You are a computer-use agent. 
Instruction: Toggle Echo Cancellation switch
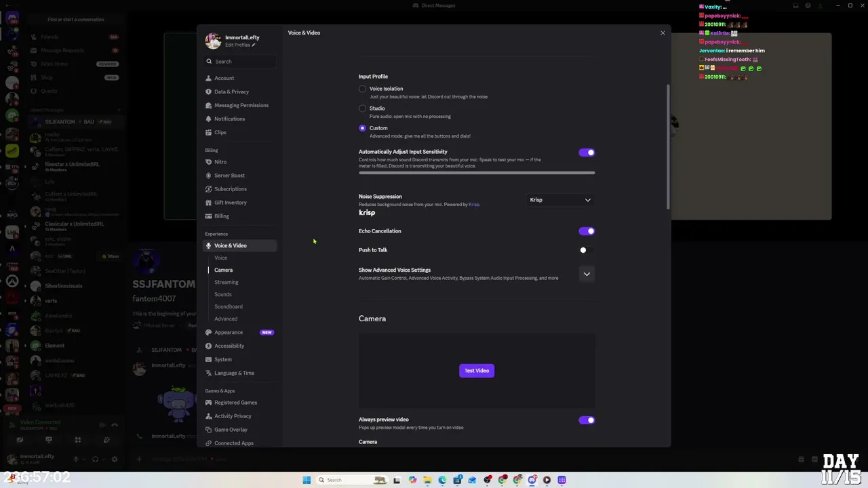[587, 231]
